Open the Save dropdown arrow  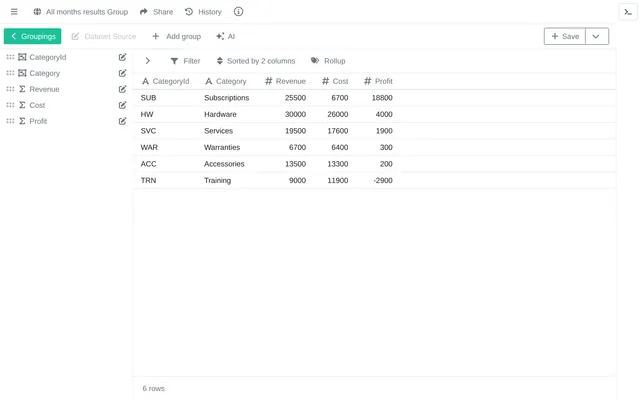click(597, 36)
